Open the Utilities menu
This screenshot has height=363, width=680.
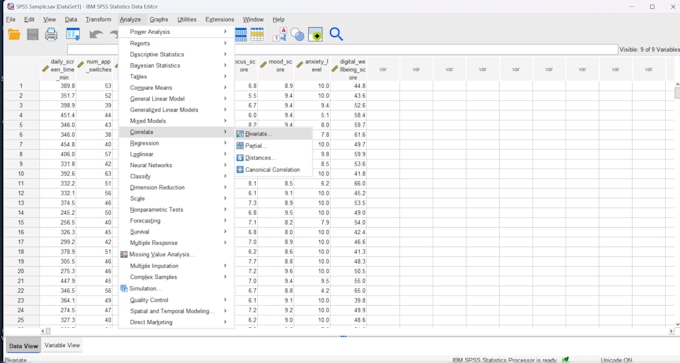[187, 20]
